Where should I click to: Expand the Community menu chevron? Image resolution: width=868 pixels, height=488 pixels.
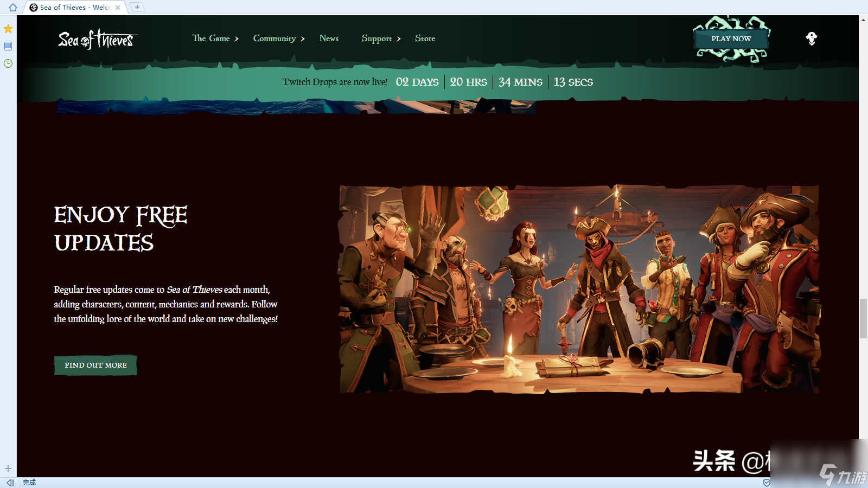coord(303,39)
